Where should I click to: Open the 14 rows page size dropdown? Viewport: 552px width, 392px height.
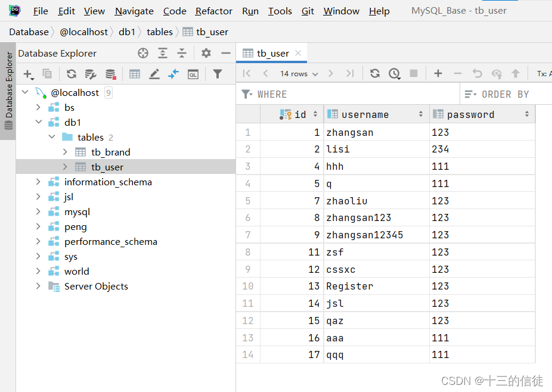click(x=299, y=73)
